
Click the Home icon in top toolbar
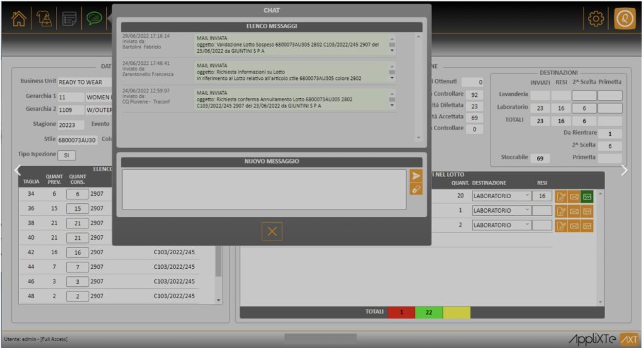point(20,19)
